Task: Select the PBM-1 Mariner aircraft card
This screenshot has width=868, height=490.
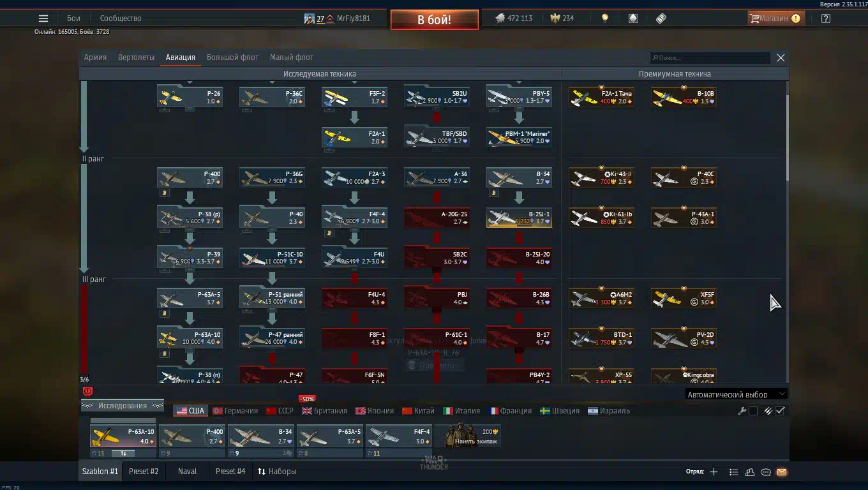Action: tap(520, 137)
